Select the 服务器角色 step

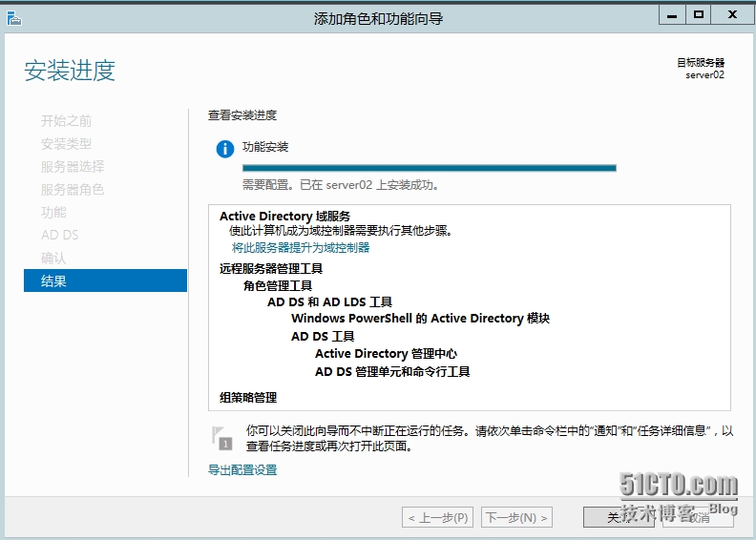pos(73,189)
